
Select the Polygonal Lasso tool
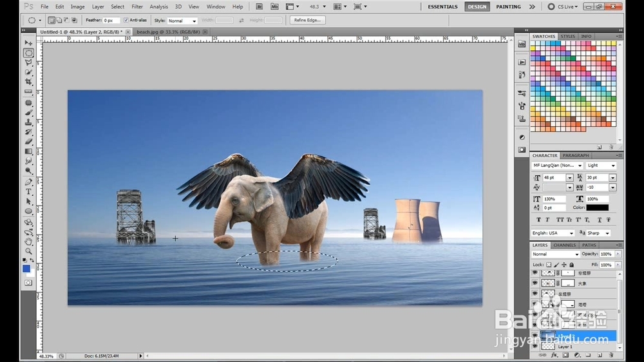[x=28, y=62]
